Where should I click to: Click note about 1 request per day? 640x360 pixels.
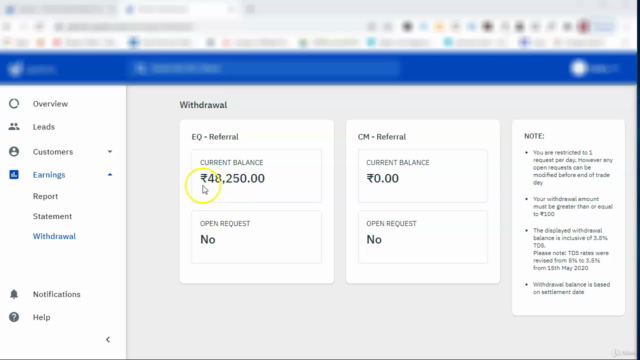tap(573, 167)
